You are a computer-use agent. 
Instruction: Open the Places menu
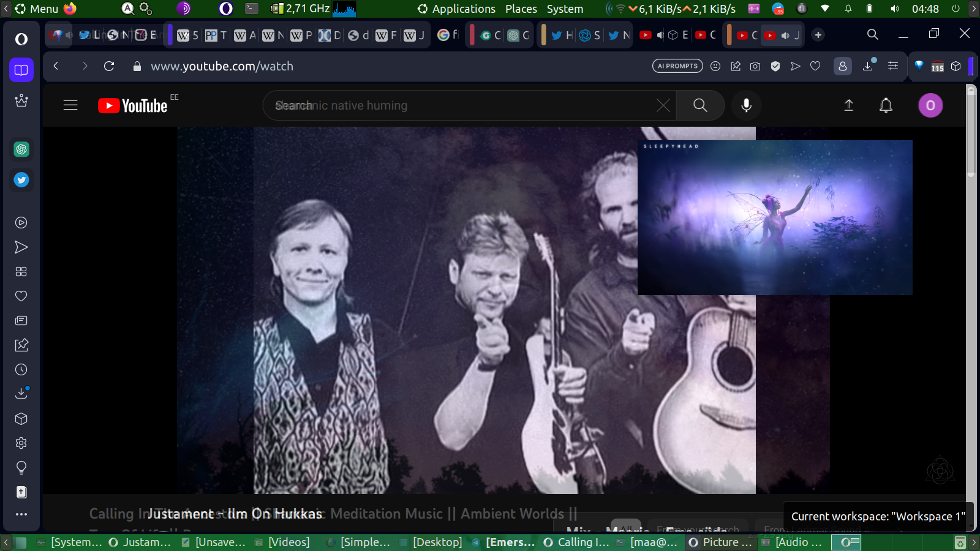521,9
